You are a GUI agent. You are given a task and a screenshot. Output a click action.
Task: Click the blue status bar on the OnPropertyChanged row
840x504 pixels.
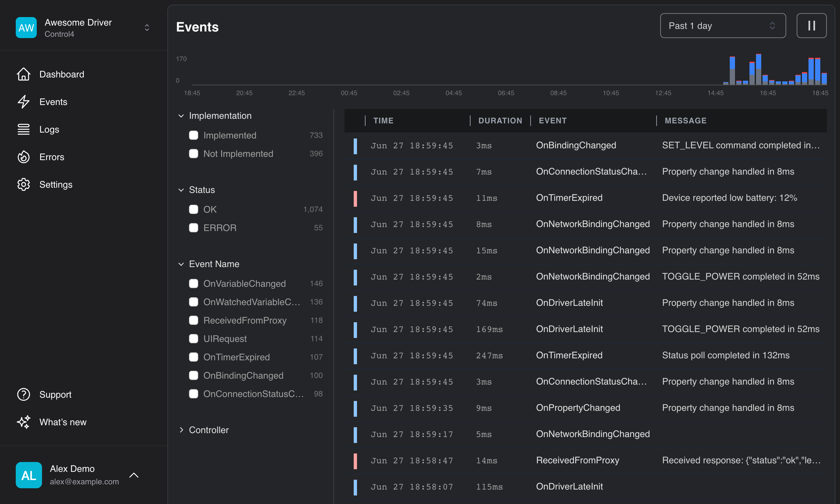pos(355,409)
